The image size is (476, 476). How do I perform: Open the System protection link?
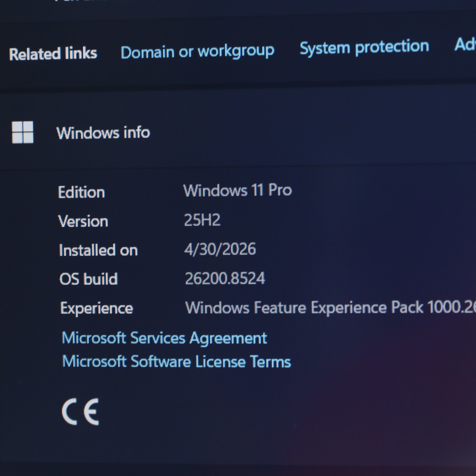pos(364,47)
